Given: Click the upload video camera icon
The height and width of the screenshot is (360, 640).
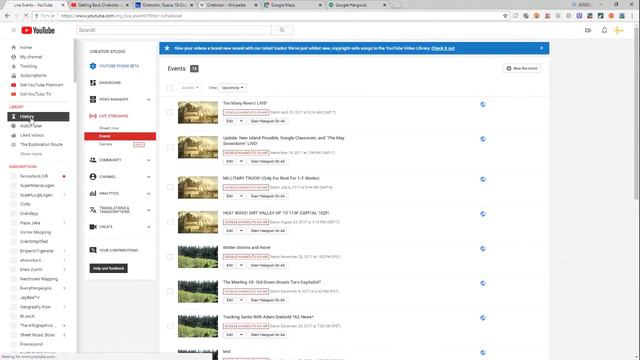Looking at the screenshot, I should 588,30.
